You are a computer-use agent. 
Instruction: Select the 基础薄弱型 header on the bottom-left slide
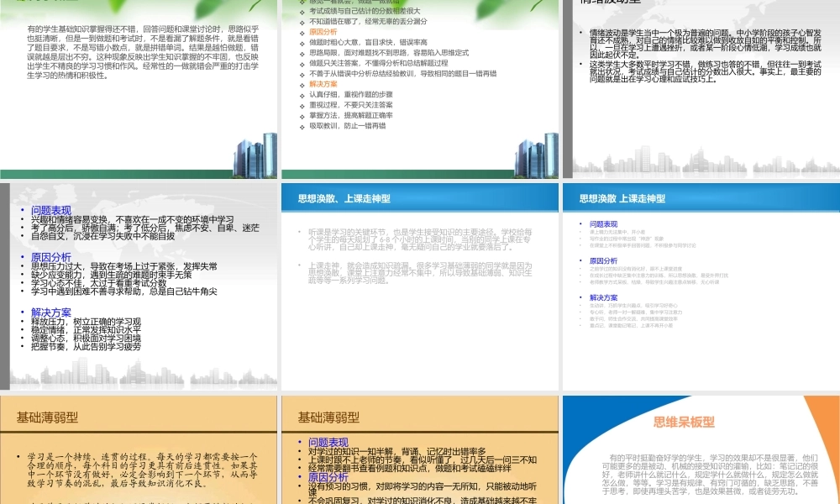(46, 414)
